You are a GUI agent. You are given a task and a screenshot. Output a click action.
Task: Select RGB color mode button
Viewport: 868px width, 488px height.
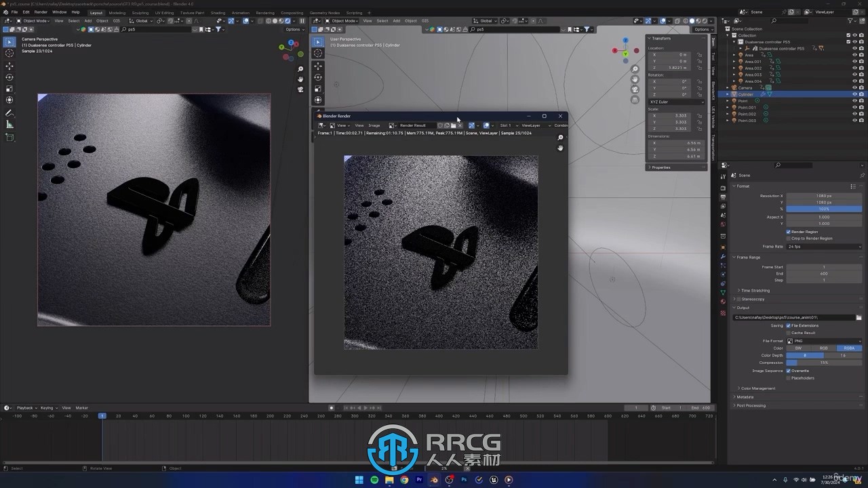824,348
